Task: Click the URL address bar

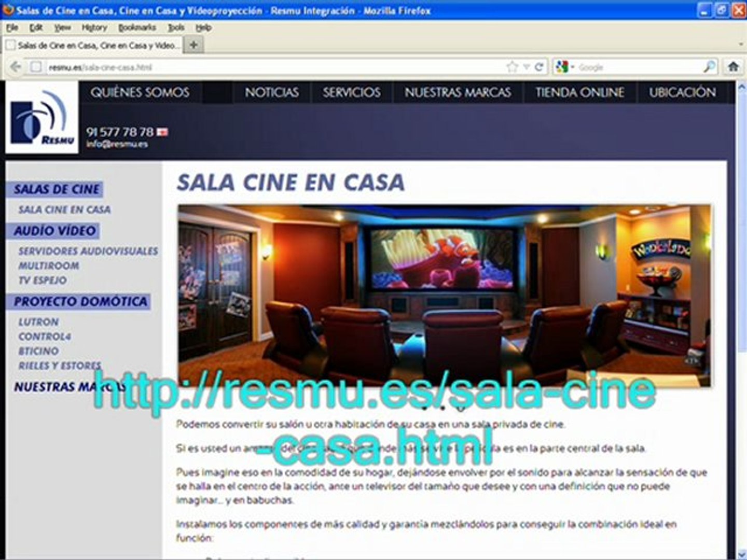Action: click(x=270, y=67)
